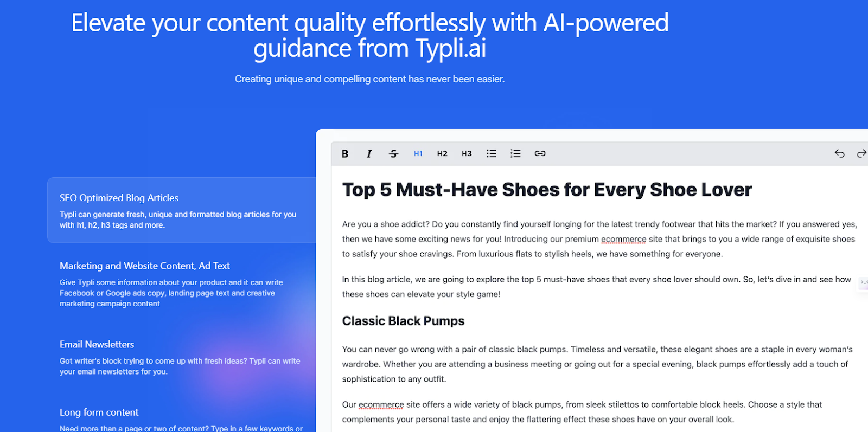Click the paragraph starting 'You can never go wrong'
Viewport: 868px width, 432px height.
(x=597, y=364)
